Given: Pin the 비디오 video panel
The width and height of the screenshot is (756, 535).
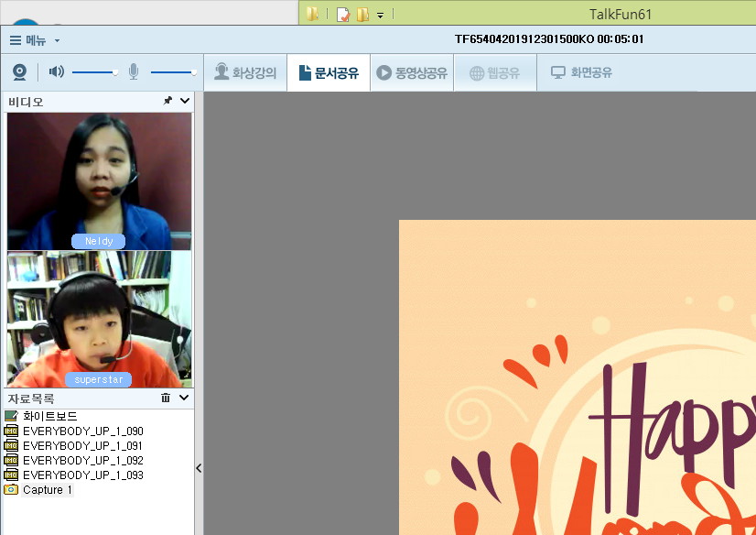Looking at the screenshot, I should click(167, 101).
